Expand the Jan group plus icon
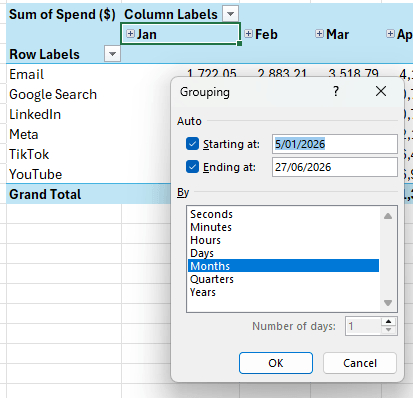This screenshot has height=398, width=413. (x=130, y=33)
